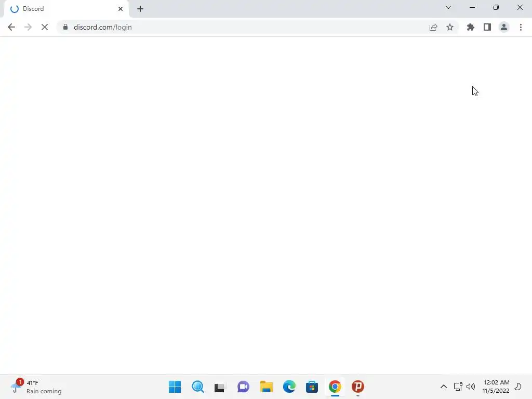
Task: Open File Explorer from taskbar
Action: (x=267, y=387)
